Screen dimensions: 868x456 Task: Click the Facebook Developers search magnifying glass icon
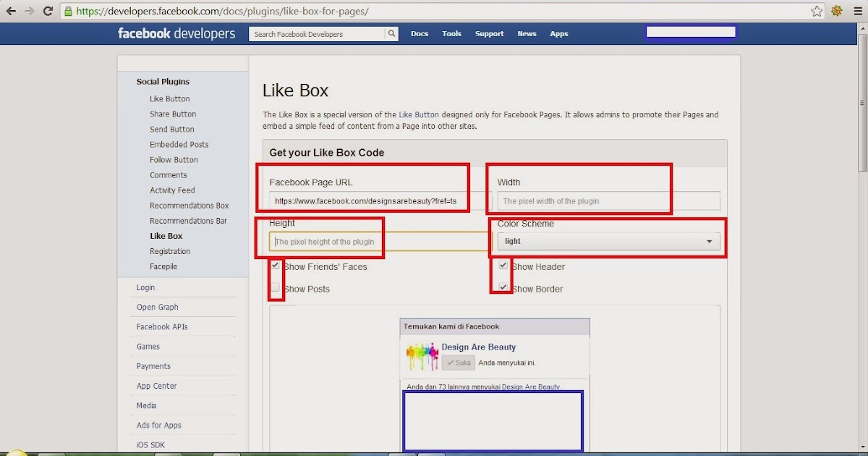pyautogui.click(x=391, y=33)
